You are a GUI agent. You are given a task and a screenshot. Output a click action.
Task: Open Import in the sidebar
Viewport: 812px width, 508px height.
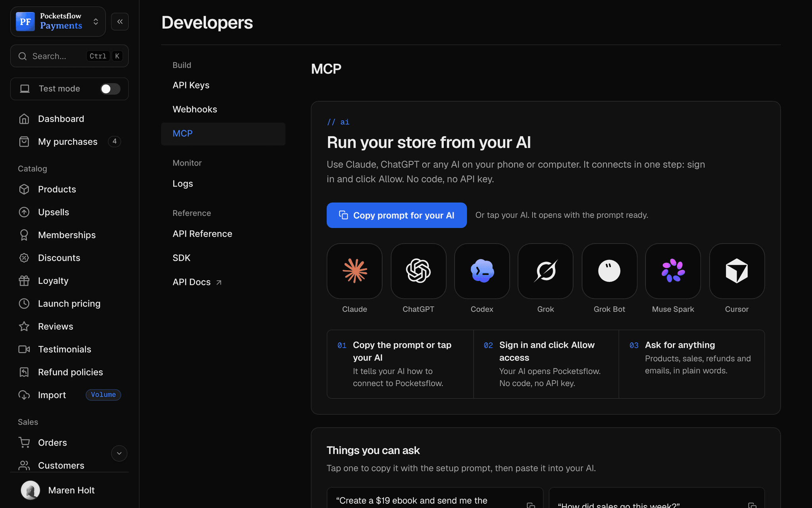click(x=69, y=395)
